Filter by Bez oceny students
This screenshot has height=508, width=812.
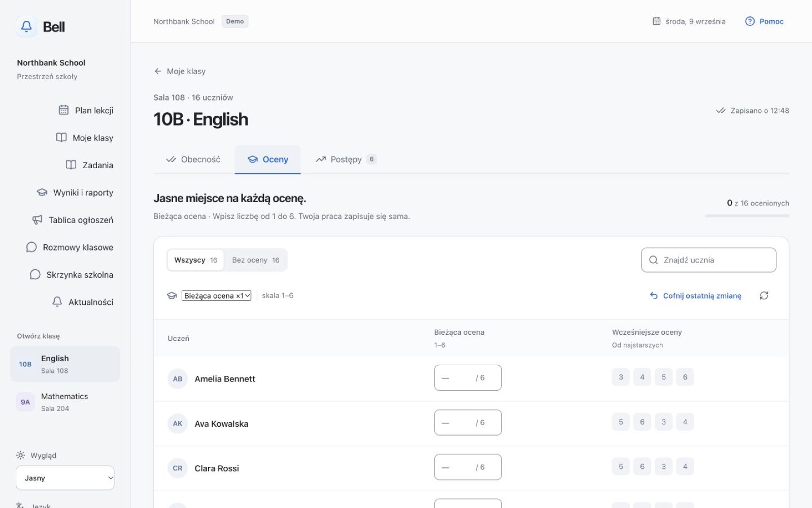pos(256,260)
